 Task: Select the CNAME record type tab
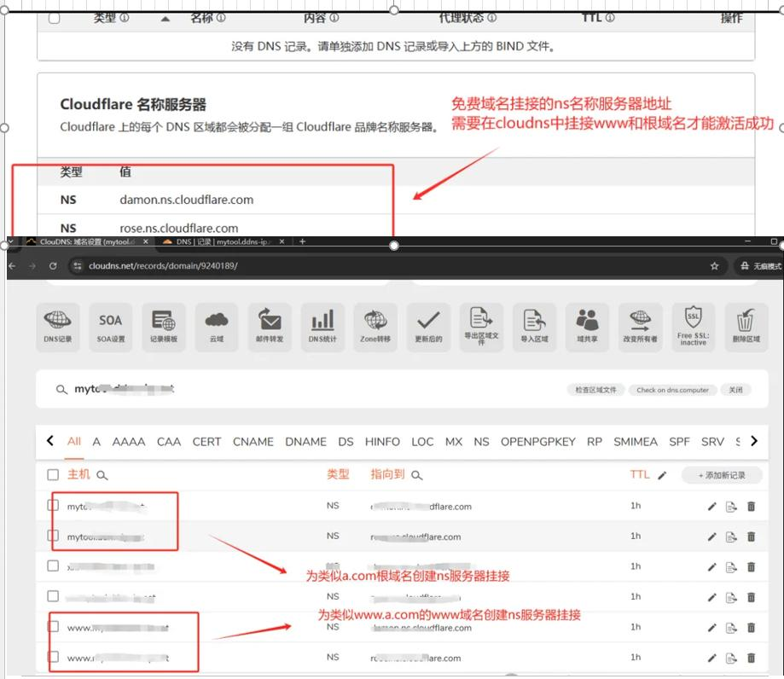(253, 442)
